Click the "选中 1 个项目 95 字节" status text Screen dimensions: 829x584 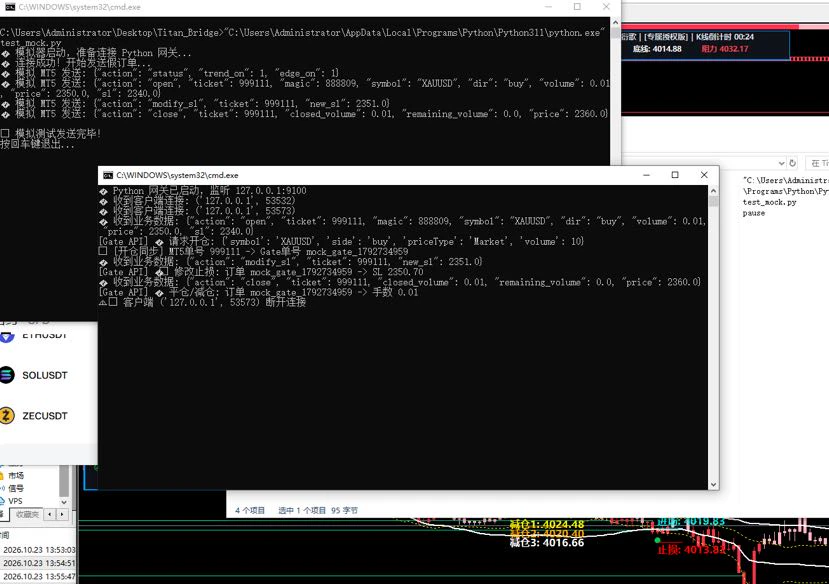point(318,511)
